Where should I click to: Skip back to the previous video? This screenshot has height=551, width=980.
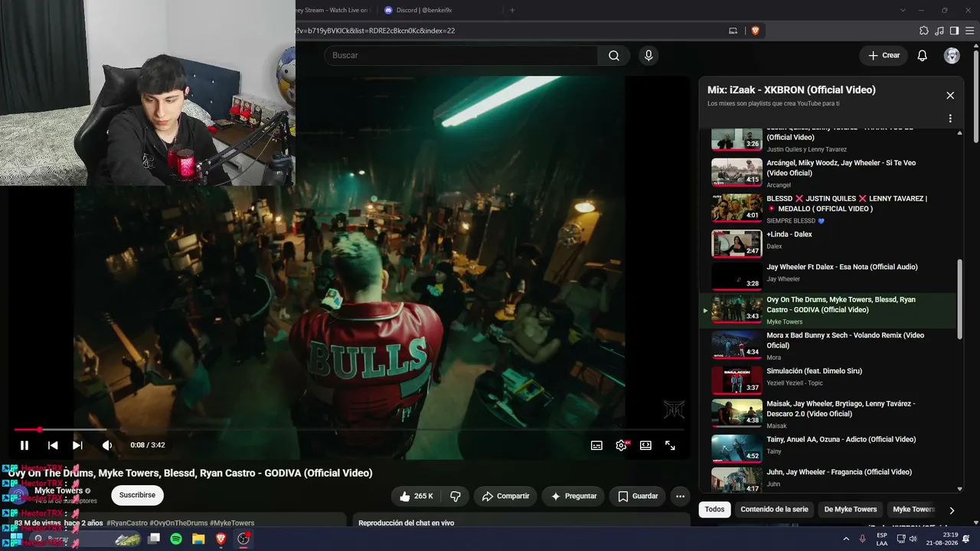pyautogui.click(x=53, y=445)
